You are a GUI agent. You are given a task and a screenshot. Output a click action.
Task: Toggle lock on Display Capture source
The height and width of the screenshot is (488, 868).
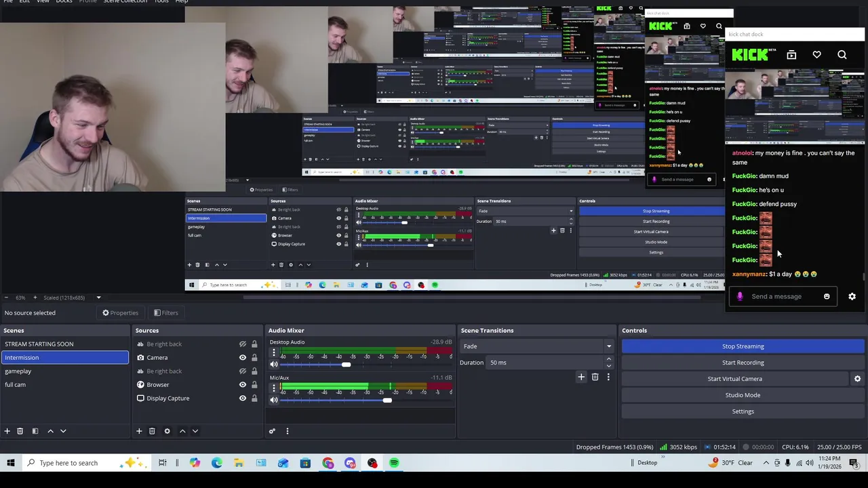pyautogui.click(x=254, y=399)
